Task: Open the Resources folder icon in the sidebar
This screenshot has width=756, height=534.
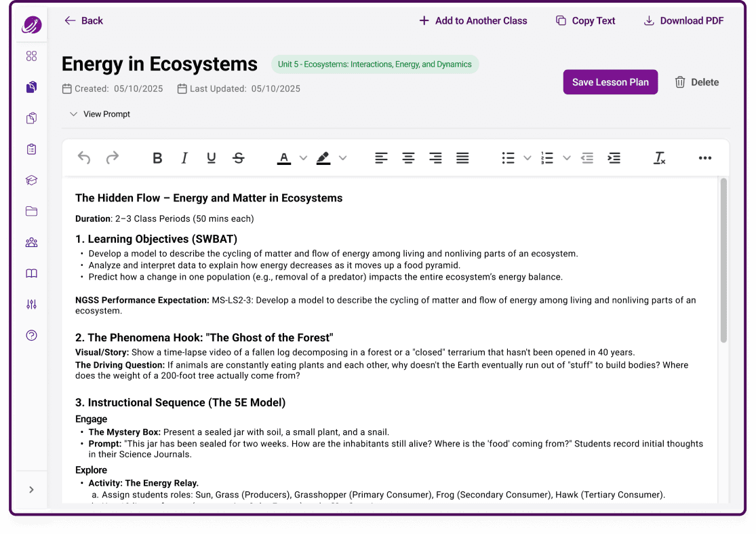Action: pyautogui.click(x=31, y=211)
